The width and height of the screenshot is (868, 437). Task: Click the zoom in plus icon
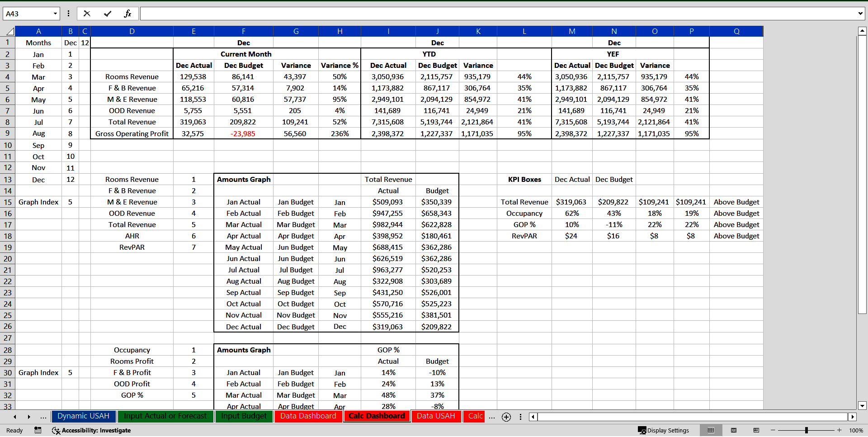pyautogui.click(x=840, y=430)
